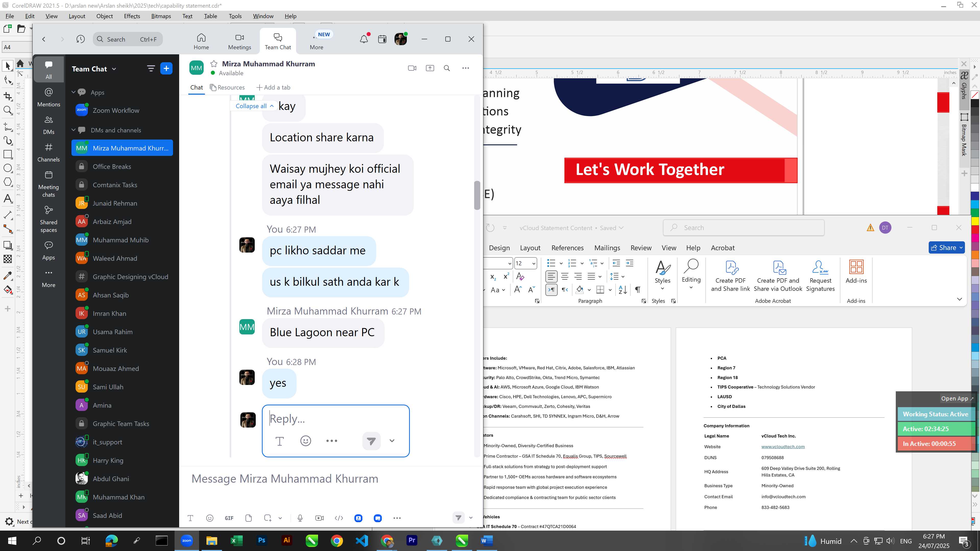This screenshot has height=551, width=980.
Task: Open Zoom notifications bell
Action: pos(364,39)
